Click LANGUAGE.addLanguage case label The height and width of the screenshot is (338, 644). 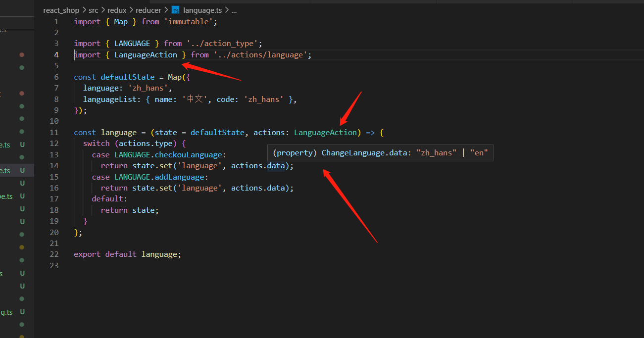click(159, 177)
